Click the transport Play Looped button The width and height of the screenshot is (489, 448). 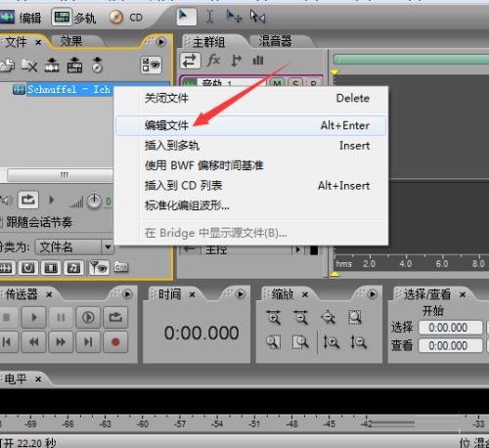point(115,317)
